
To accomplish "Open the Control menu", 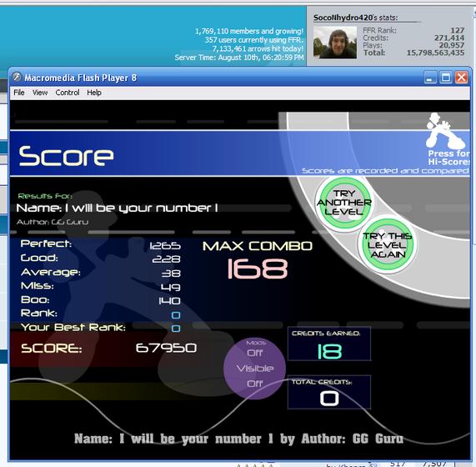I will (x=68, y=93).
